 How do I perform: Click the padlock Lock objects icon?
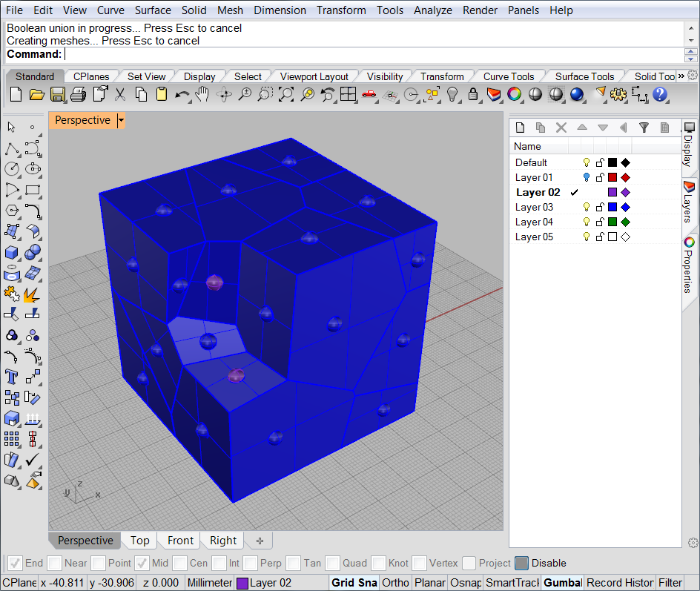473,95
